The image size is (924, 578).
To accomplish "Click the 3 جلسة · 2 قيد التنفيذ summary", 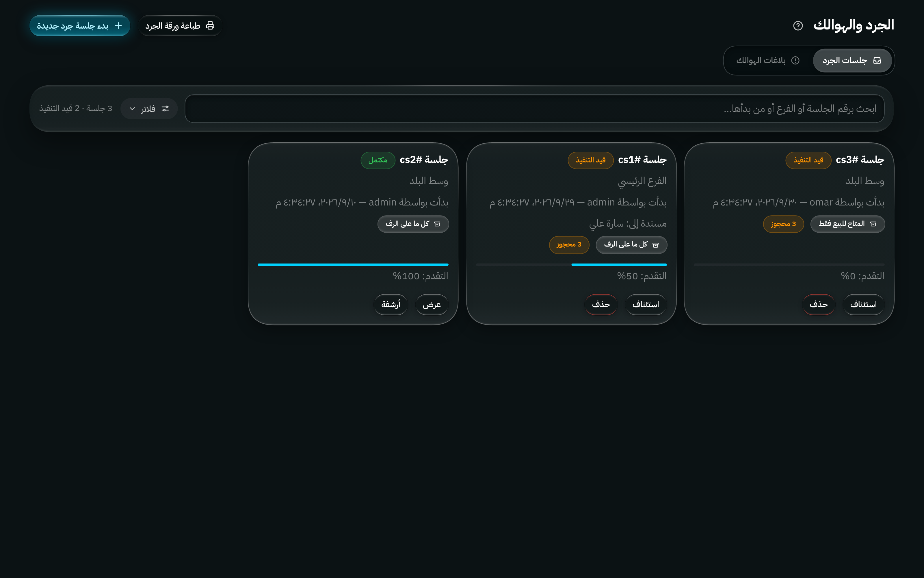I will pyautogui.click(x=76, y=109).
